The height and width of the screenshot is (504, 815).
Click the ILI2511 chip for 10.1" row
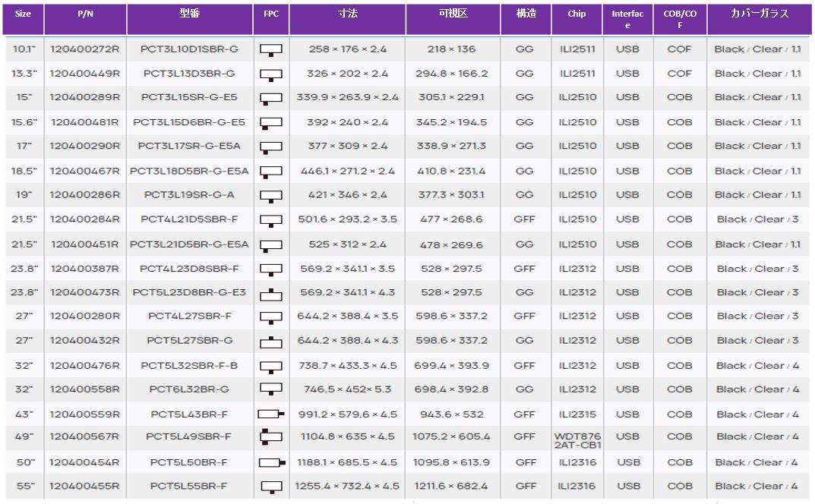coord(577,49)
